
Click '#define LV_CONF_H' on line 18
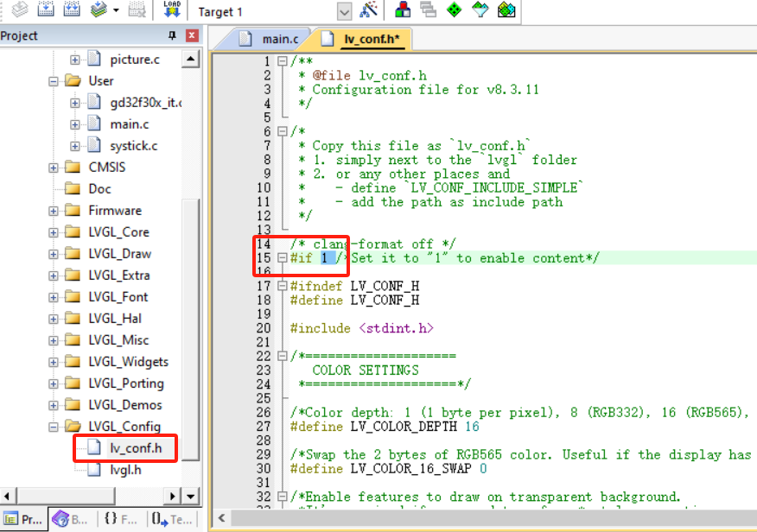[355, 300]
